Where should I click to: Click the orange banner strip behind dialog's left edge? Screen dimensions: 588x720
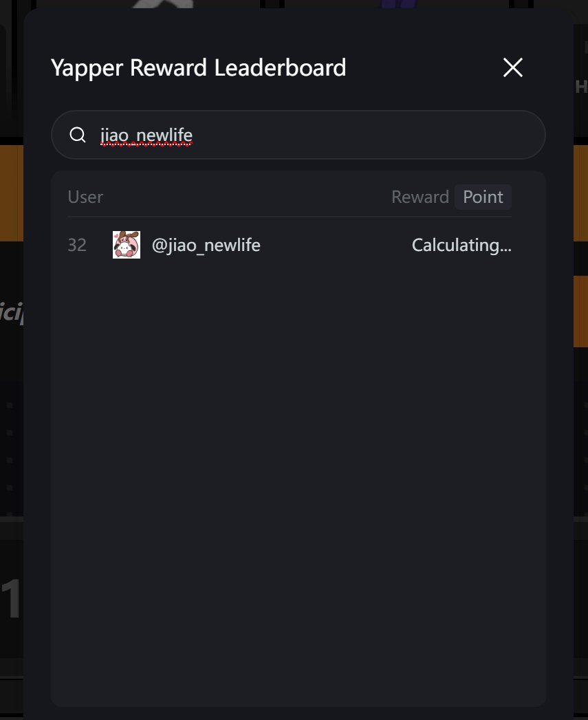11,193
